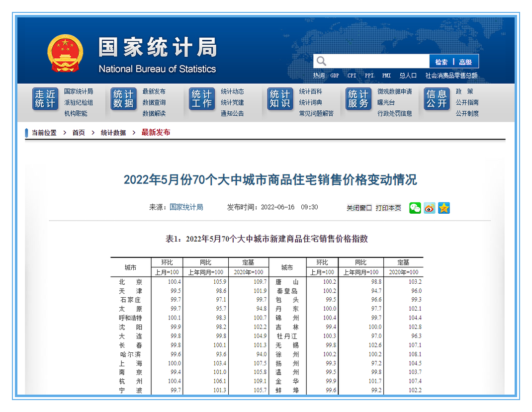Open the 统计工作 blue tile

(202, 99)
